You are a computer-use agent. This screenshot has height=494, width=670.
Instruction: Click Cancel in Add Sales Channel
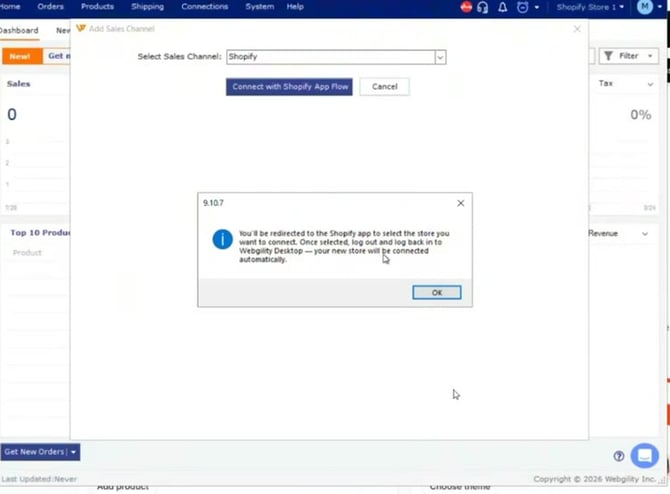[384, 87]
